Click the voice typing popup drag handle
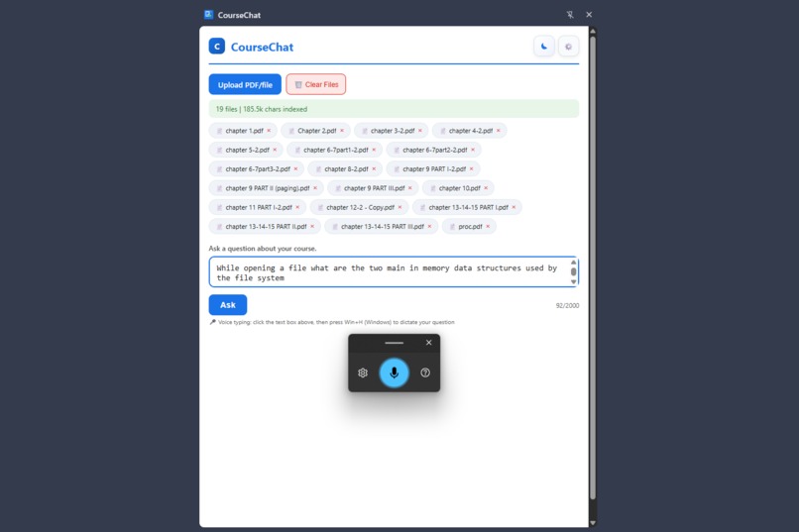This screenshot has height=532, width=799. 394,343
